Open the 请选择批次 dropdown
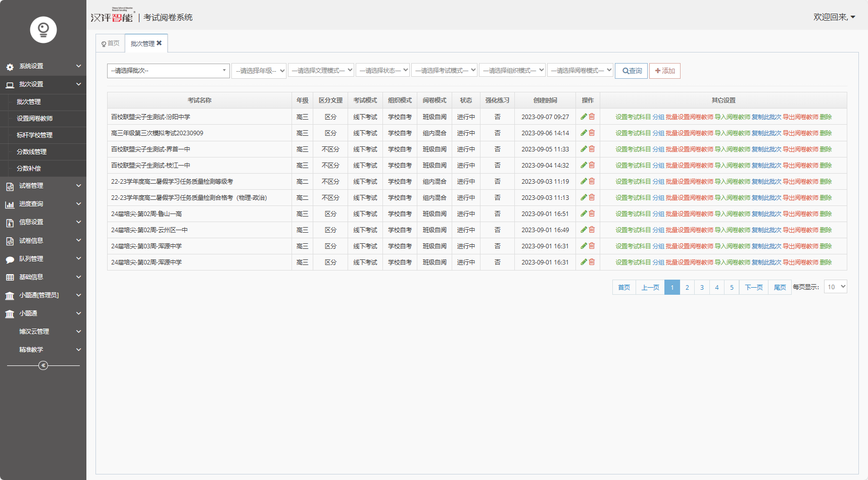The height and width of the screenshot is (480, 868). click(168, 71)
